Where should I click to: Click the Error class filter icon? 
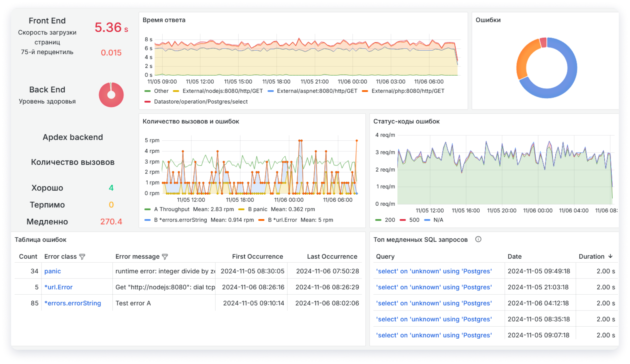point(82,257)
